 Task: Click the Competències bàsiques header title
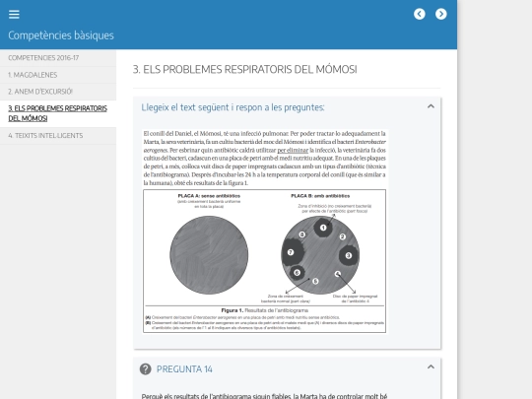pyautogui.click(x=61, y=35)
